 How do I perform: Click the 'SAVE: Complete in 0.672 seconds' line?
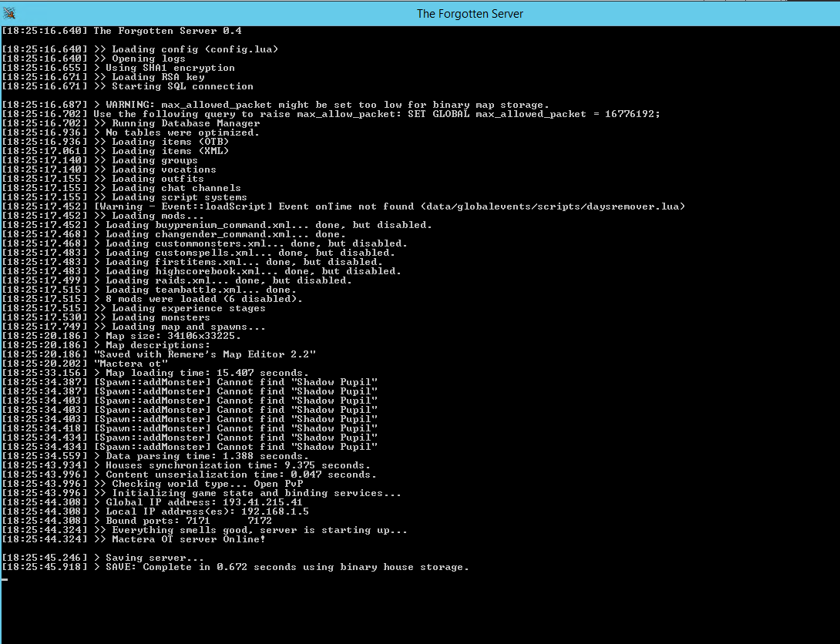coord(236,567)
